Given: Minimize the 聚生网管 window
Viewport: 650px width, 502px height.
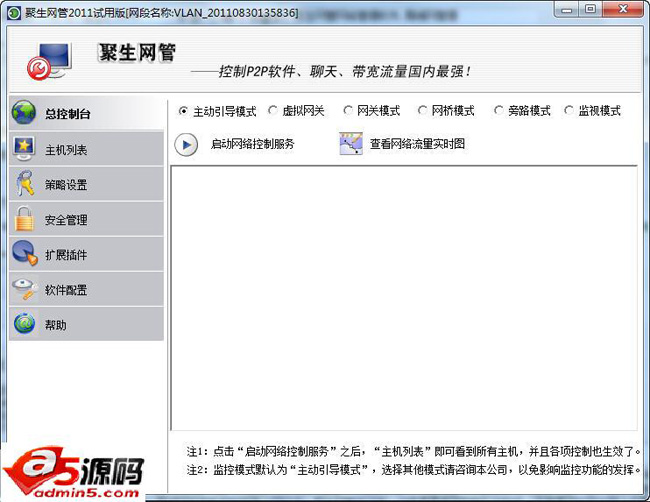Looking at the screenshot, I should click(567, 10).
